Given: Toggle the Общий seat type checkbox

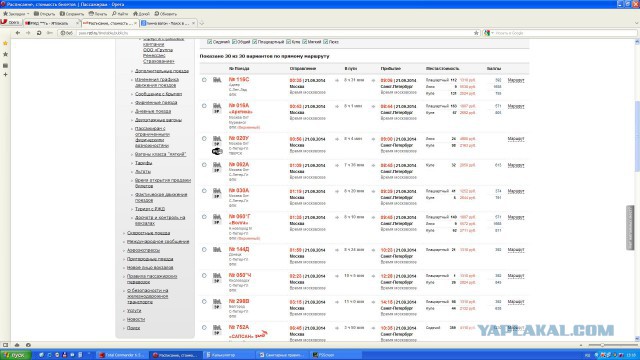Looking at the screenshot, I should tap(234, 42).
